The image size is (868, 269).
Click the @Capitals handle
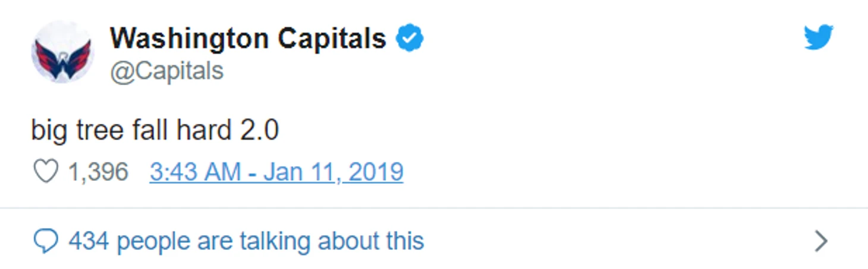166,71
